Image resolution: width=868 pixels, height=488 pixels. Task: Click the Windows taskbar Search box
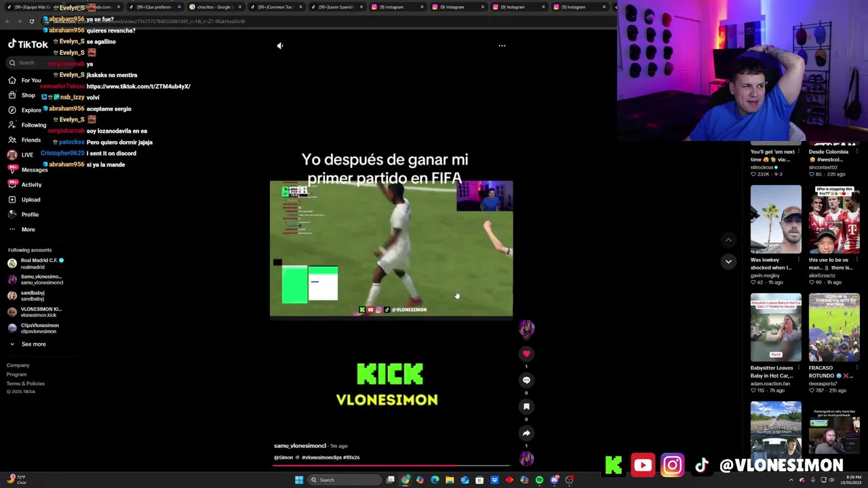(x=344, y=480)
